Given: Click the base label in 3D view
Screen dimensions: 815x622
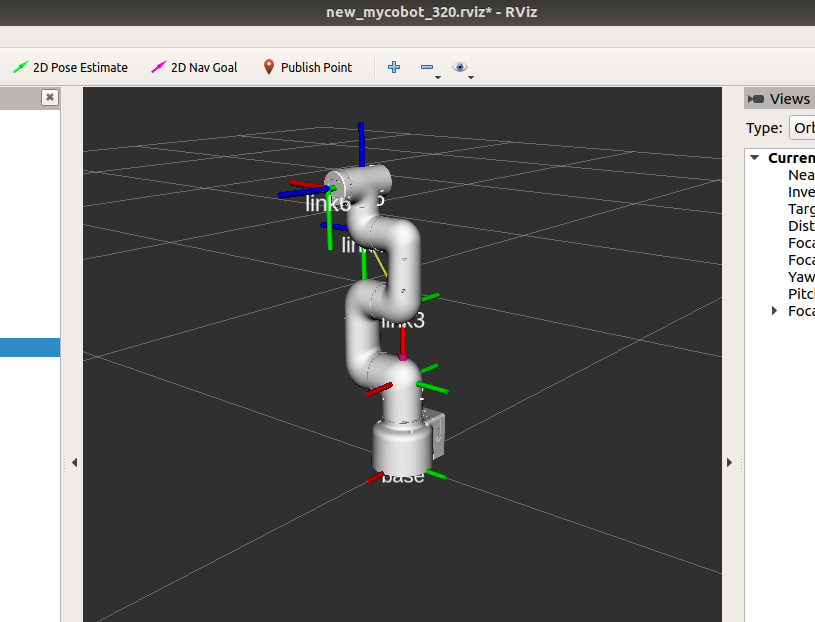Looking at the screenshot, I should tap(403, 477).
